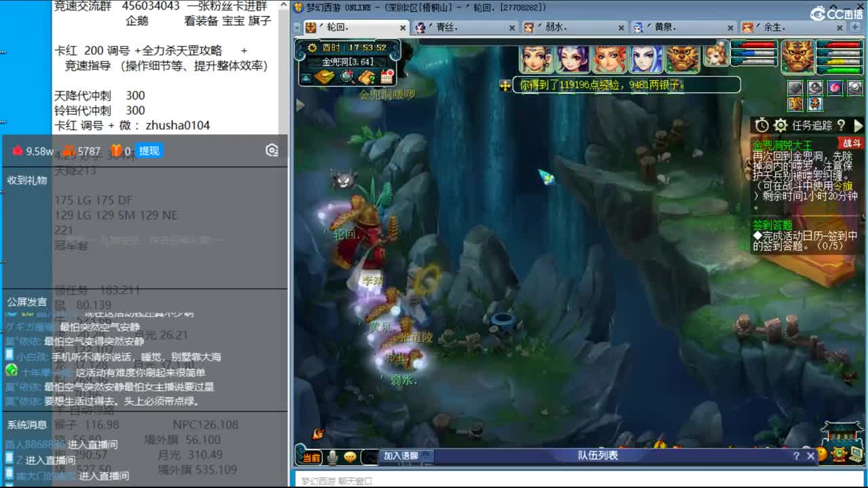Viewport: 868px width, 488px height.
Task: Click the 令旗 link in quest text
Action: click(843, 186)
